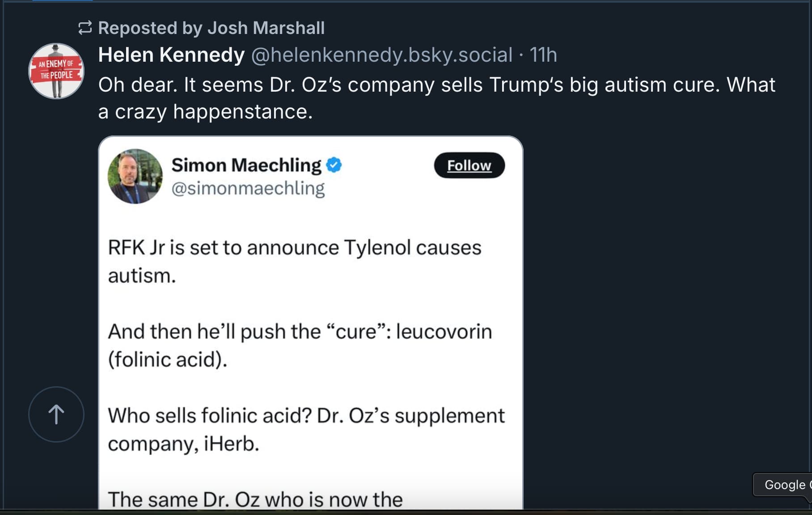Click Simon Maechling's profile photo
The width and height of the screenshot is (812, 515).
pos(135,176)
